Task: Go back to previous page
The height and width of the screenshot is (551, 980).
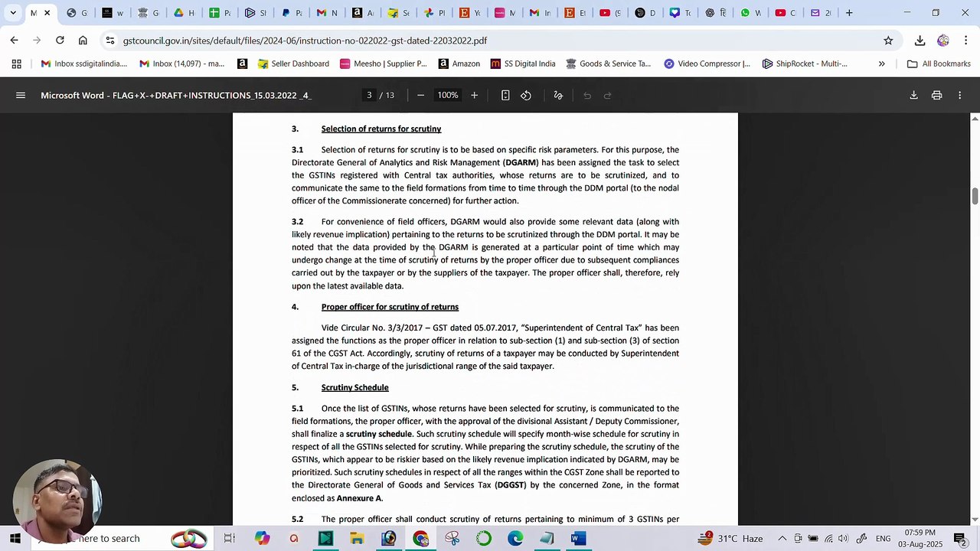Action: (15, 41)
